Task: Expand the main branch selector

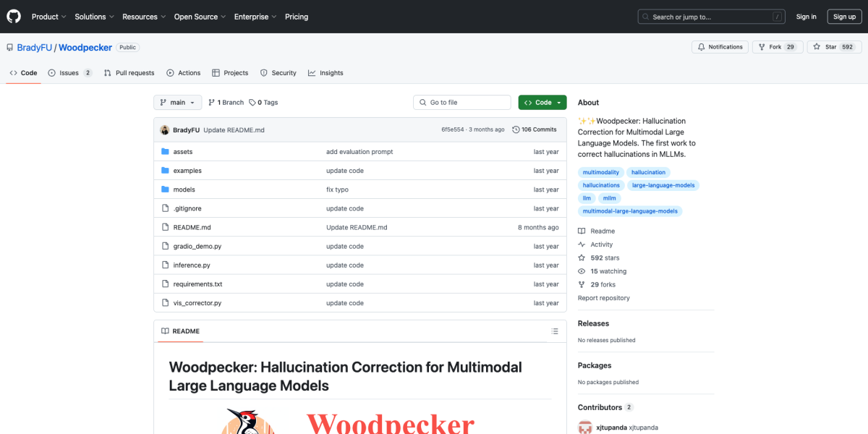Action: (177, 102)
